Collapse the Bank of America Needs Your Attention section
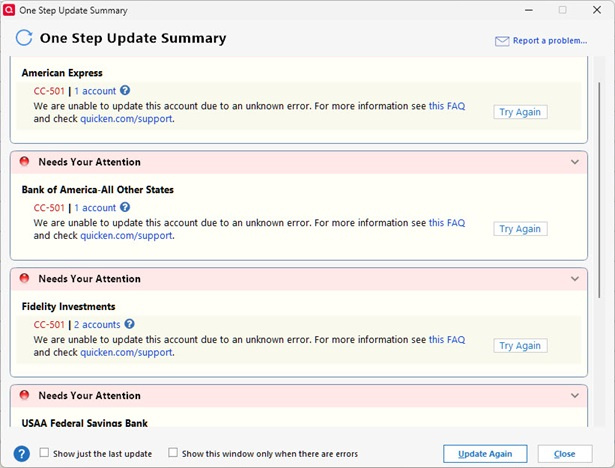This screenshot has height=468, width=615. click(x=575, y=162)
